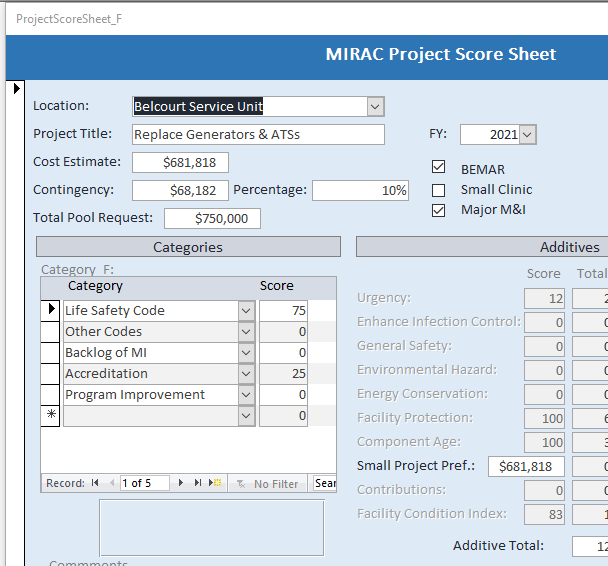Expand Program Improvement category dropdown
The image size is (608, 566).
pos(246,394)
